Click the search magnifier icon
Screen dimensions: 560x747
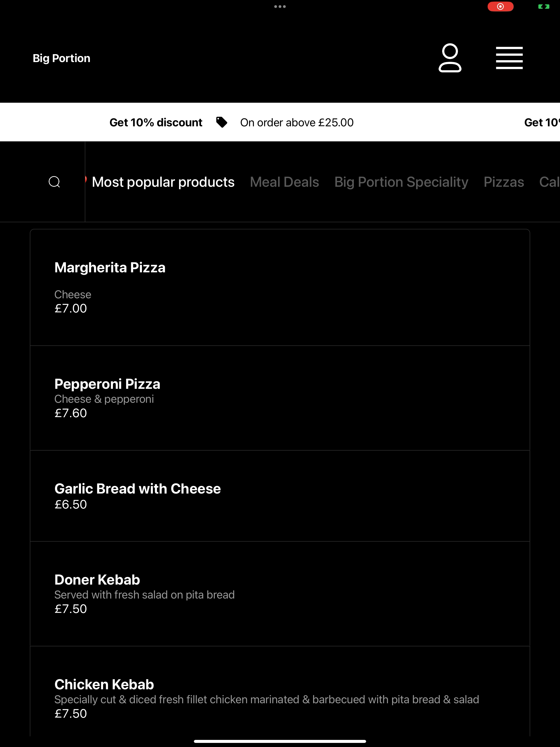(x=54, y=182)
